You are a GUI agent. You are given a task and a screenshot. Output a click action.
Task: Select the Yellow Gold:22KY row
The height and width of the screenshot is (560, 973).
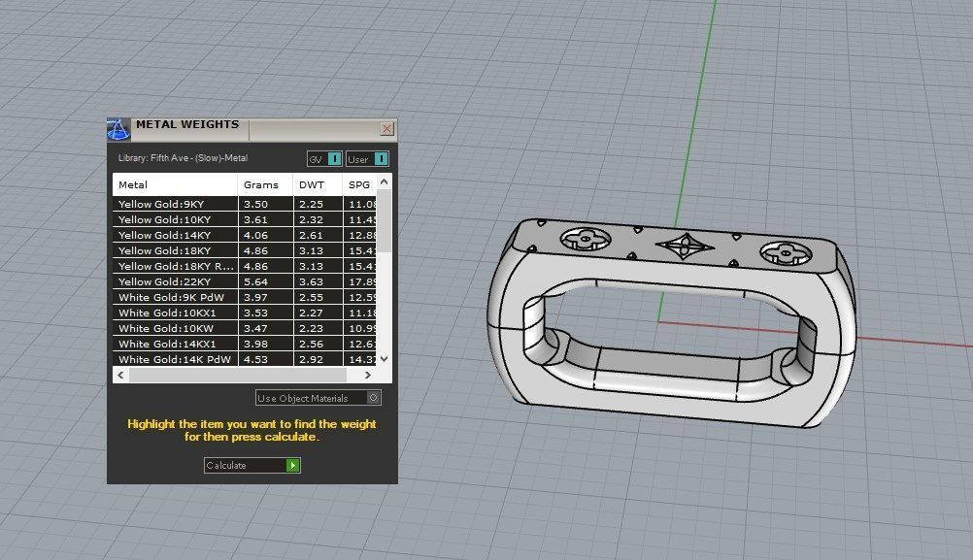[245, 281]
